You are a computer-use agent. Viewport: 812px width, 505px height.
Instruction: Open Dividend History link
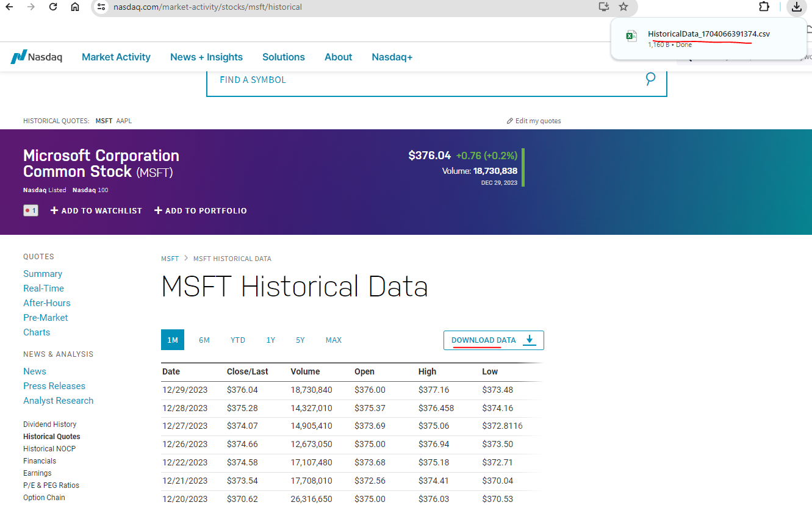point(50,424)
